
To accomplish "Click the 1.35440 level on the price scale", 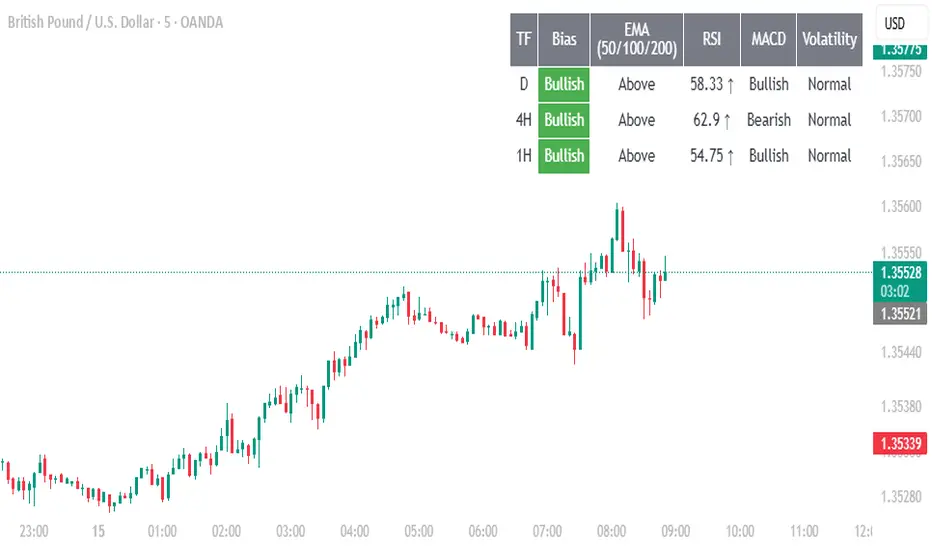I will point(897,351).
